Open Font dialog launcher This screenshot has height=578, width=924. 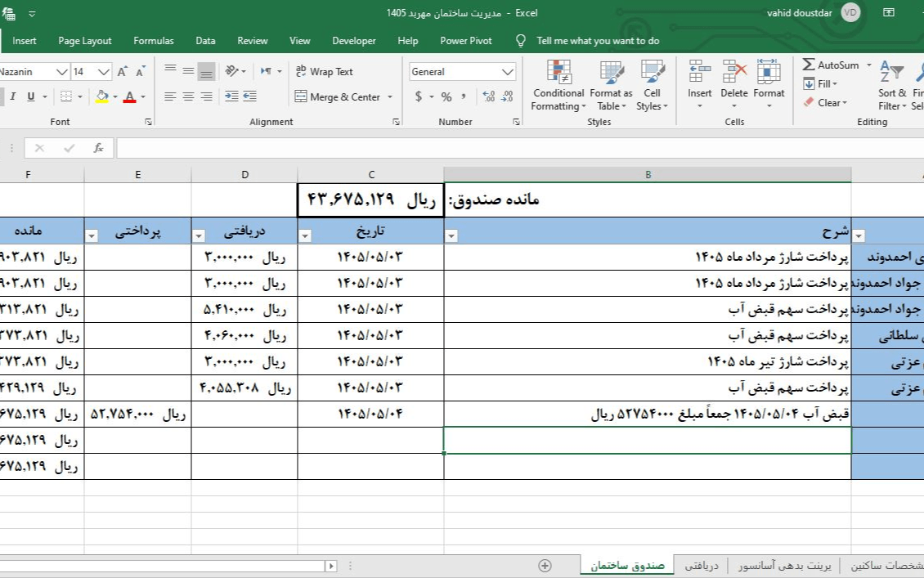pyautogui.click(x=148, y=122)
